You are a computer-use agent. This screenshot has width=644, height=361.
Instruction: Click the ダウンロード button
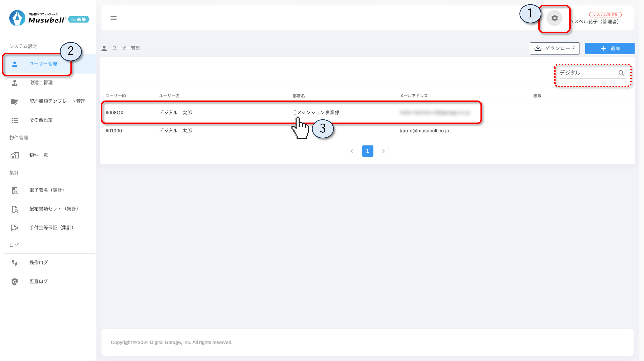554,49
